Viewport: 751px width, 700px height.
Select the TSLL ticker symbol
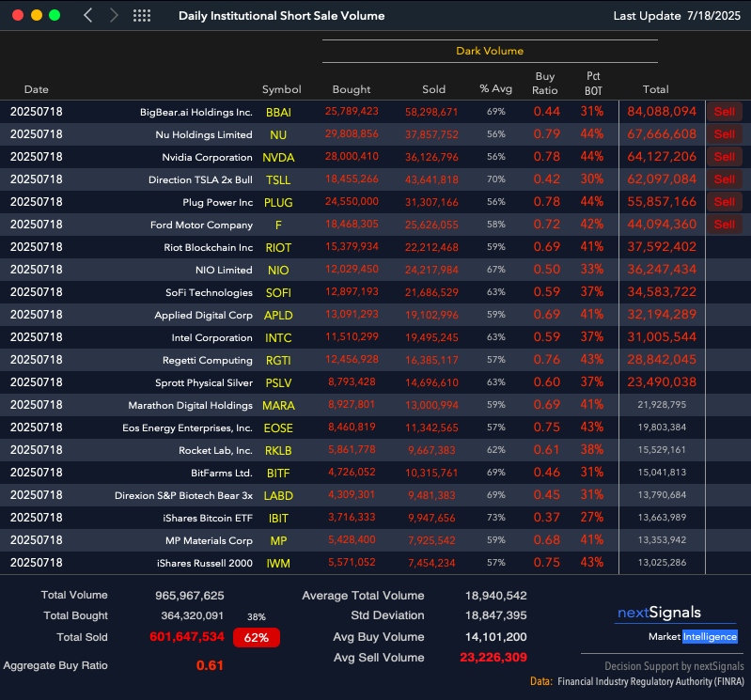tap(278, 180)
